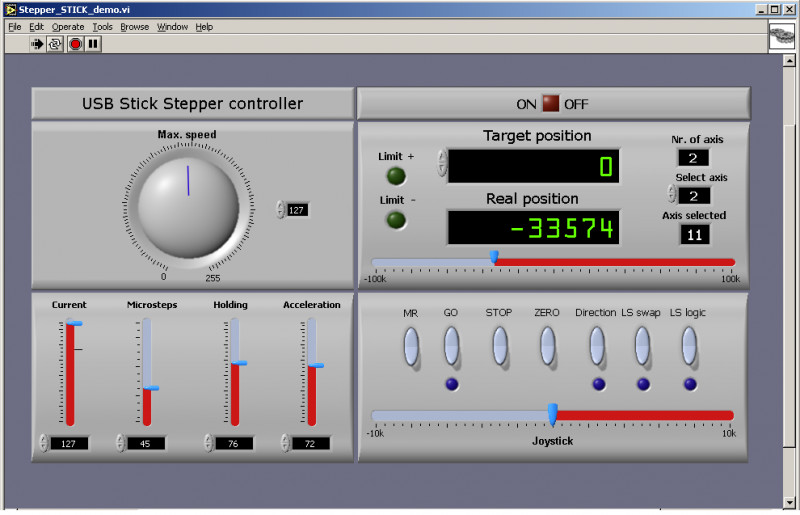This screenshot has height=515, width=800.
Task: Click the Axis selected field showing 11
Action: [x=694, y=234]
